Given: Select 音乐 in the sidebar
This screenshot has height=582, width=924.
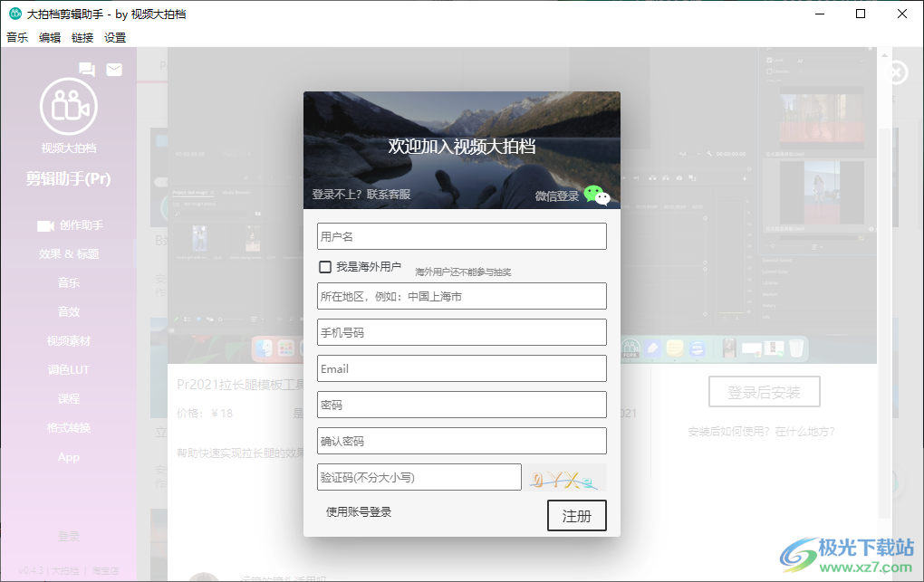Looking at the screenshot, I should point(69,282).
